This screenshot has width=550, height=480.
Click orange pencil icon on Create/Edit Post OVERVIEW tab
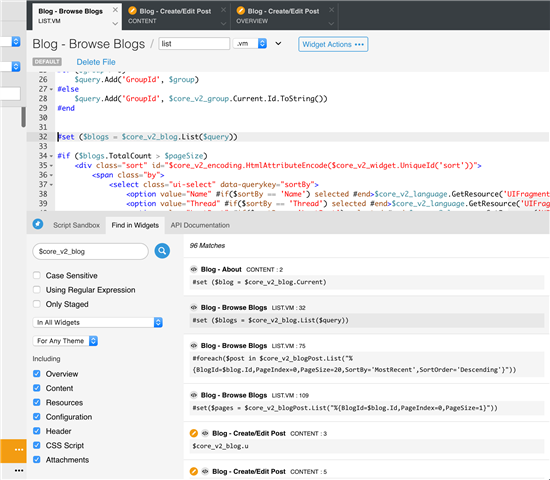(241, 11)
